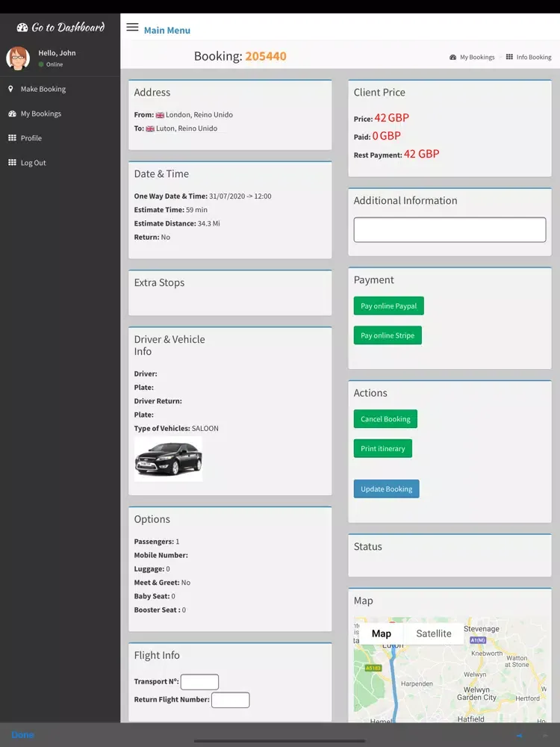
Task: Click the Main Menu label
Action: point(167,31)
